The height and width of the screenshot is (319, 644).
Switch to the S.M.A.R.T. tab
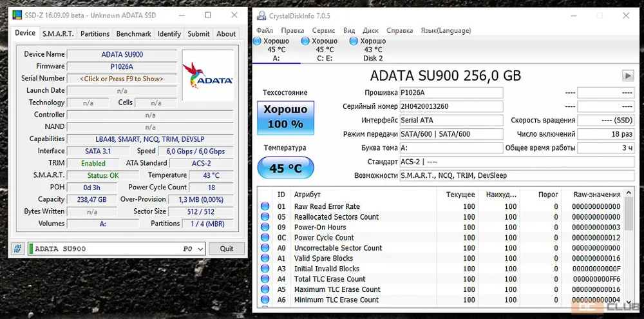(x=59, y=34)
